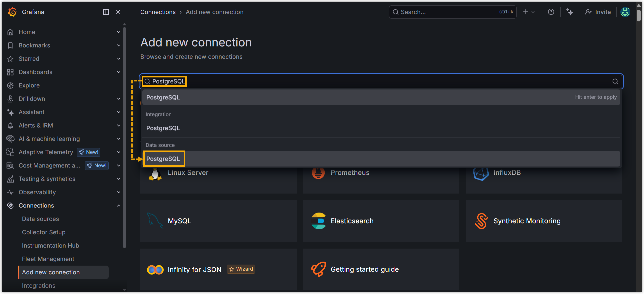The height and width of the screenshot is (294, 644).
Task: Click the Connections sidebar icon
Action: 10,206
